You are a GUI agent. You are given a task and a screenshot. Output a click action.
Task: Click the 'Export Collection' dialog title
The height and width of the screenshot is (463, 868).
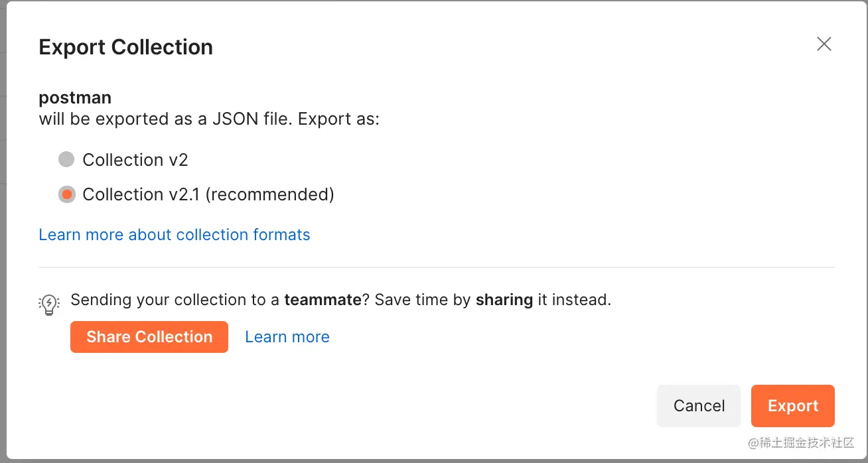(x=125, y=47)
